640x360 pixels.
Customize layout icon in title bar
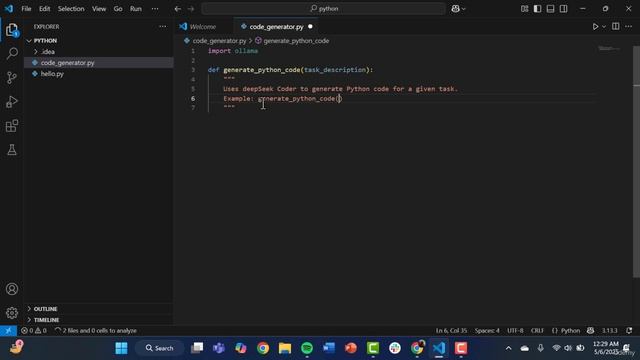tap(524, 9)
